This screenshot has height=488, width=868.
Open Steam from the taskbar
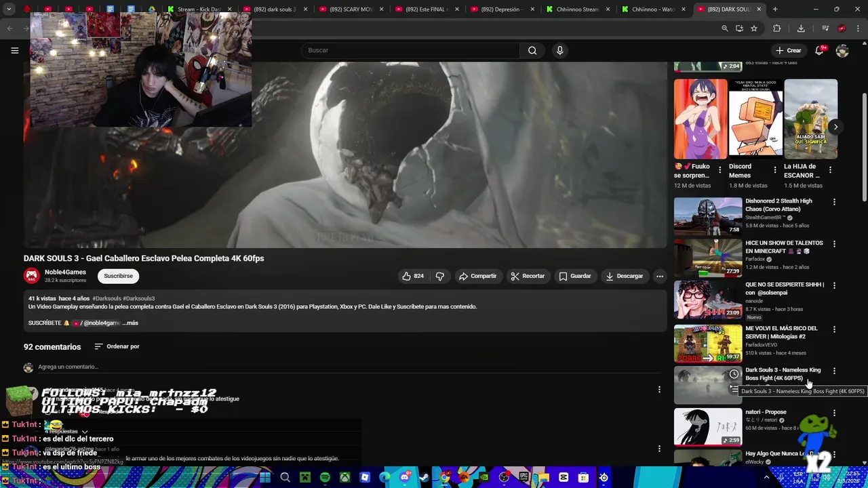point(425,477)
